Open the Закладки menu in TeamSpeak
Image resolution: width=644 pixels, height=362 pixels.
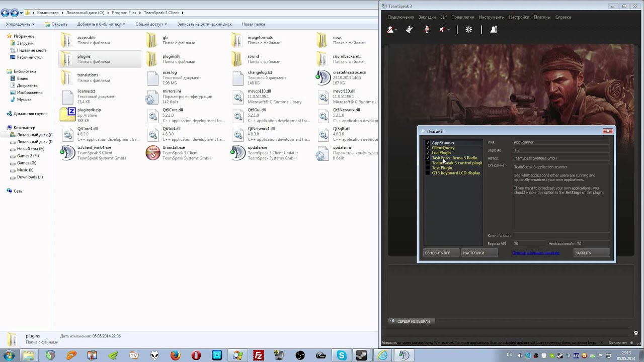pos(427,17)
